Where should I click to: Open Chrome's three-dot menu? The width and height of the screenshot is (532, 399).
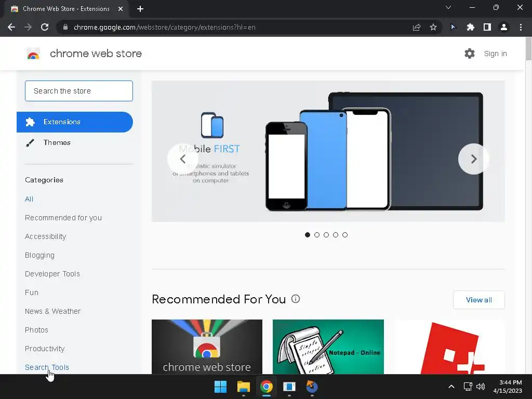click(x=521, y=27)
